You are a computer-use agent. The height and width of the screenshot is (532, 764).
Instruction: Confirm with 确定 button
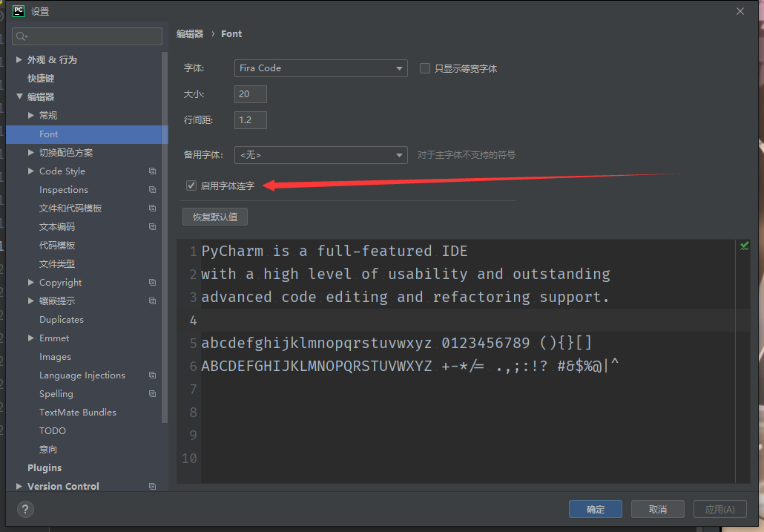(x=596, y=509)
